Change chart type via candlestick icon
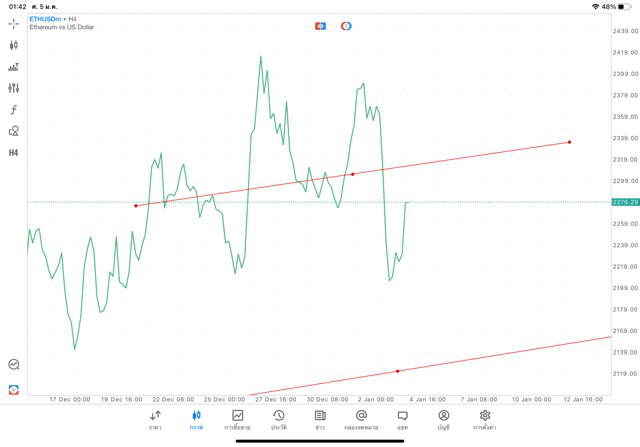 (14, 45)
